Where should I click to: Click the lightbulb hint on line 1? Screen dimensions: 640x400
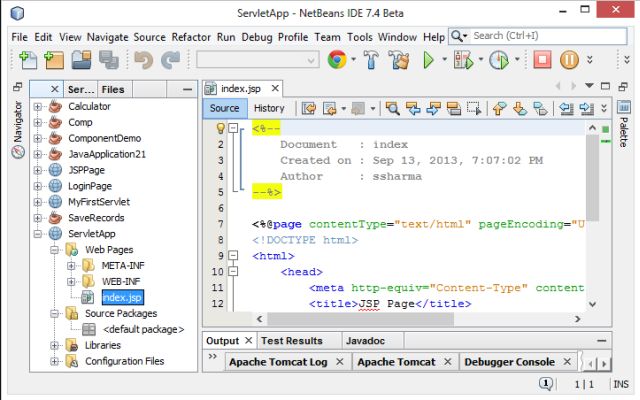[220, 129]
